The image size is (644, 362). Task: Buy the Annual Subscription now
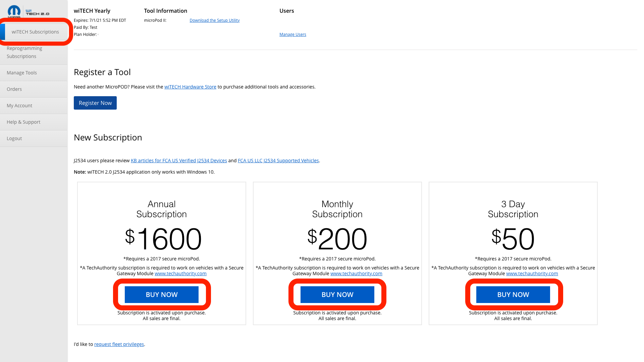coord(162,295)
